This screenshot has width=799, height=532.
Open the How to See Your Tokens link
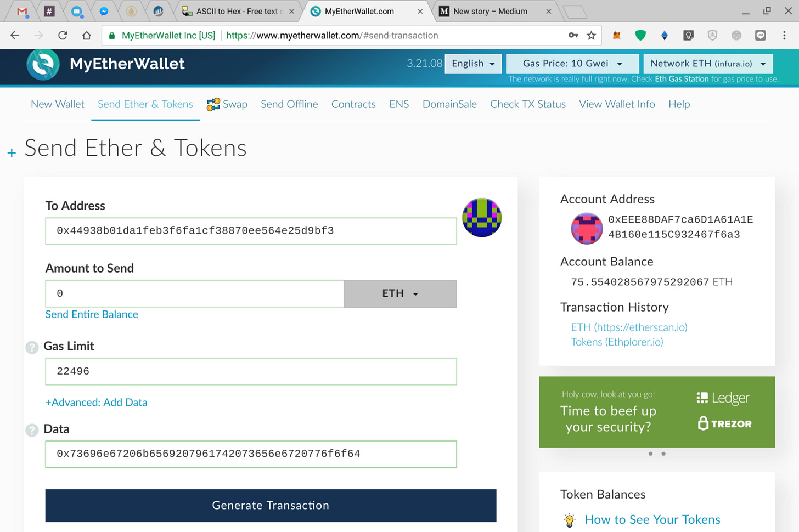[652, 519]
